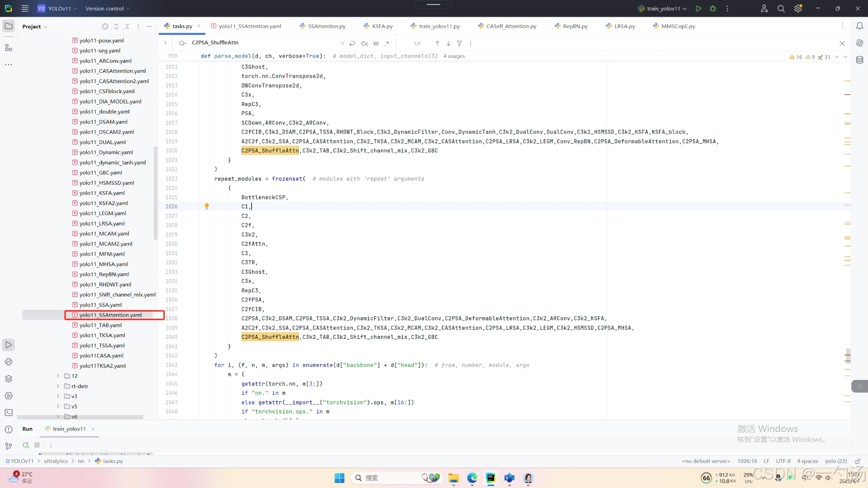868x488 pixels.
Task: Toggle Words (W) option in find bar
Action: point(376,43)
